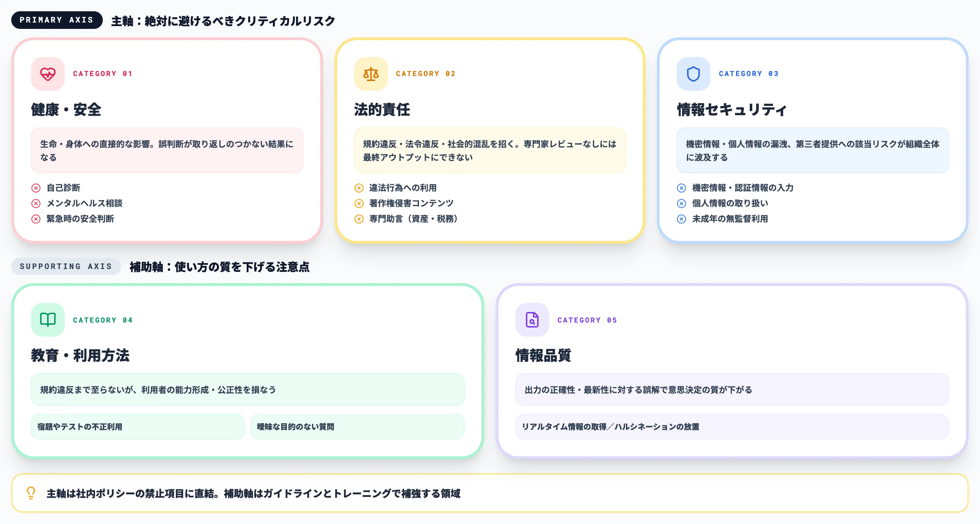Click the CATEGORY 01 label
Image resolution: width=980 pixels, height=524 pixels.
pos(103,74)
